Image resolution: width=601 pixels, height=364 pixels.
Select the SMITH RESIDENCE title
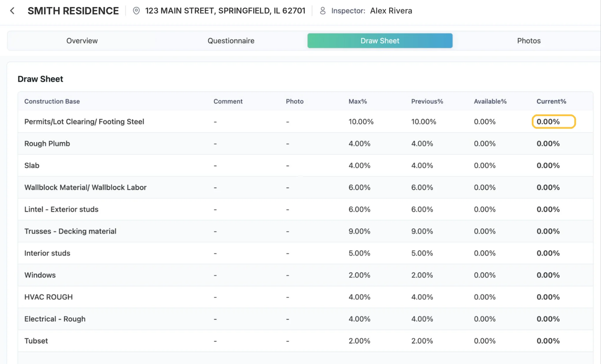(73, 11)
